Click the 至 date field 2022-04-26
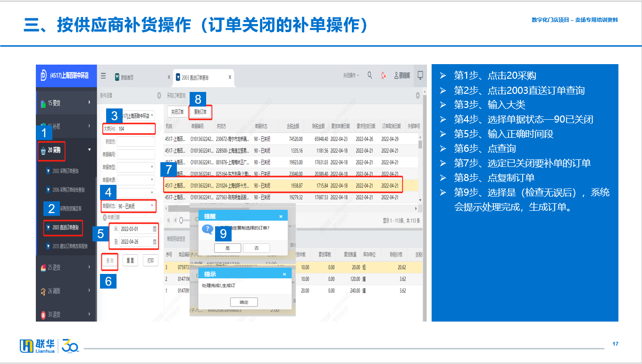 point(139,242)
